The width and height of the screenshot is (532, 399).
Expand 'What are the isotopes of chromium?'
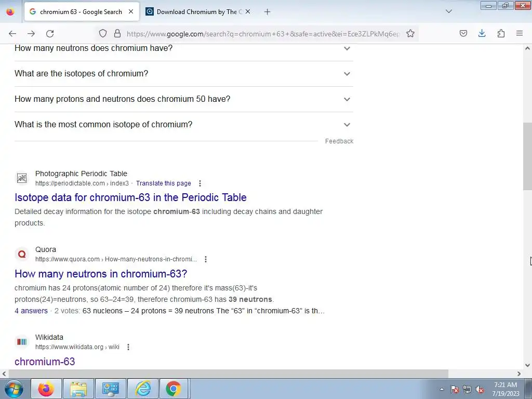click(x=183, y=74)
